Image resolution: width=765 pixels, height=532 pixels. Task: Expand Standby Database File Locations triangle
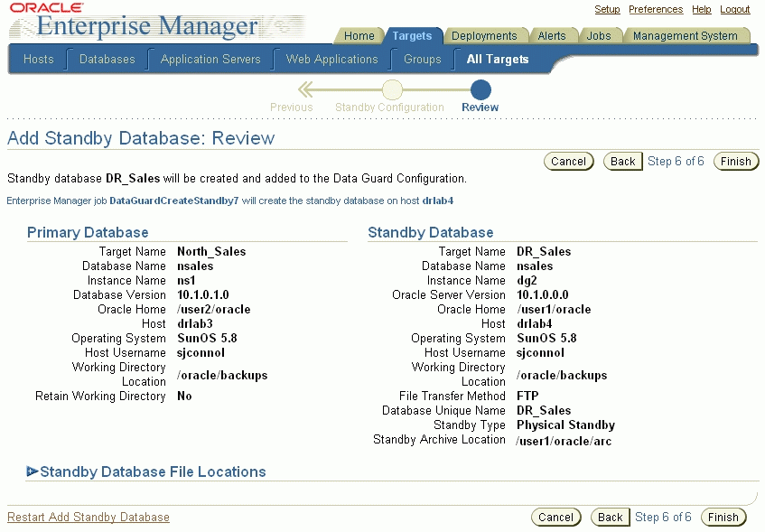coord(33,471)
